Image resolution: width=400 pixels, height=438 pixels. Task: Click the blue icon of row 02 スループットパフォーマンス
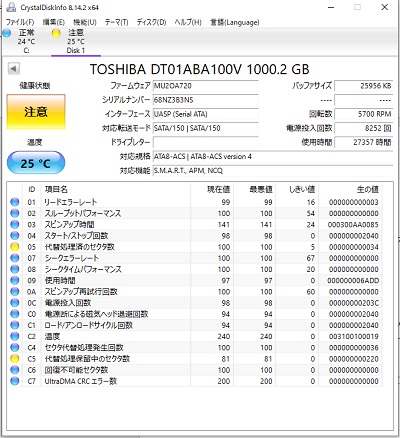pos(15,213)
